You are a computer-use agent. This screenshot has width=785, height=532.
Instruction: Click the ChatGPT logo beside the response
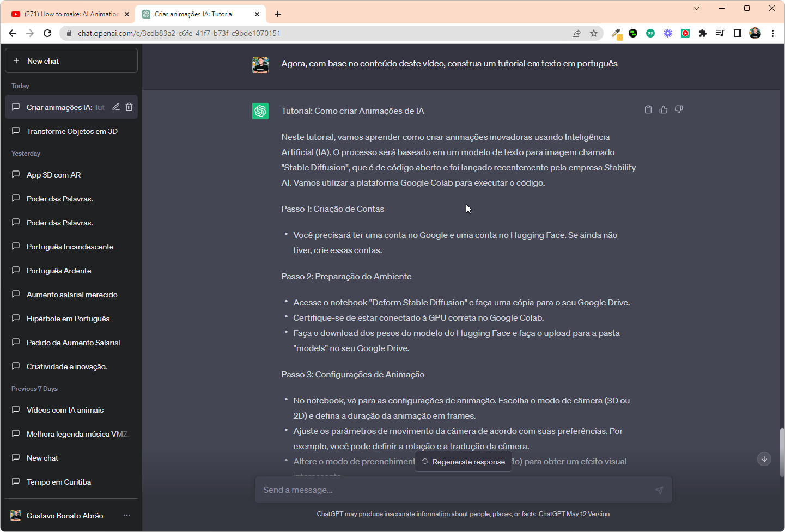(x=260, y=111)
